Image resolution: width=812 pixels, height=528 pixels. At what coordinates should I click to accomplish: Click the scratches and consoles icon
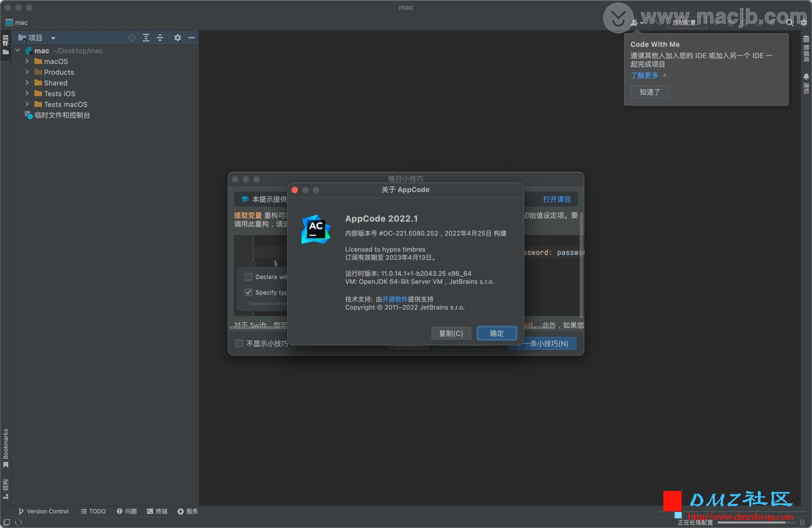(x=29, y=115)
